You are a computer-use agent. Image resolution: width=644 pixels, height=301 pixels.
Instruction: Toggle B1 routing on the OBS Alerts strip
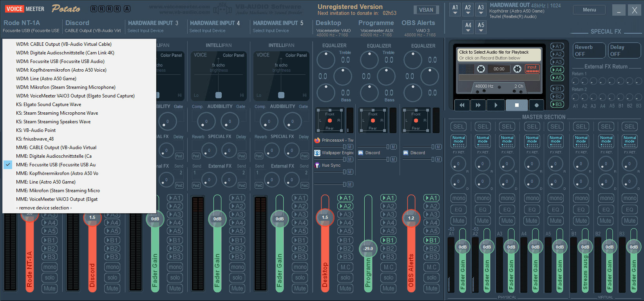[x=431, y=240]
